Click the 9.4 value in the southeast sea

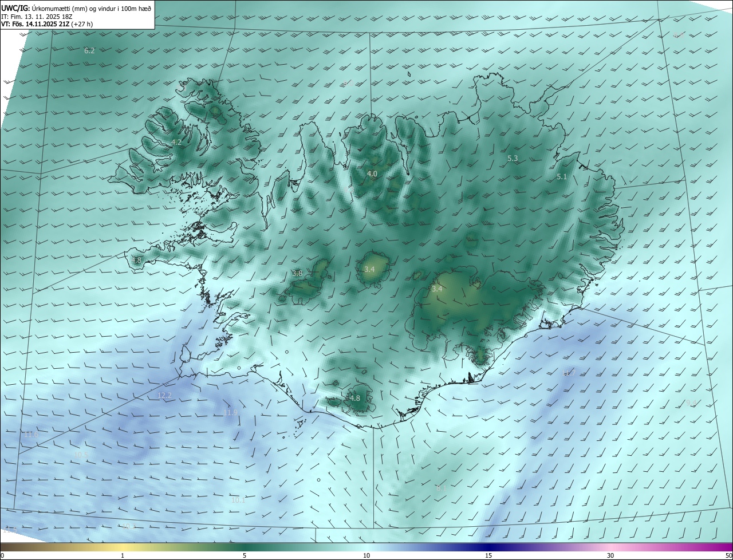(x=691, y=403)
